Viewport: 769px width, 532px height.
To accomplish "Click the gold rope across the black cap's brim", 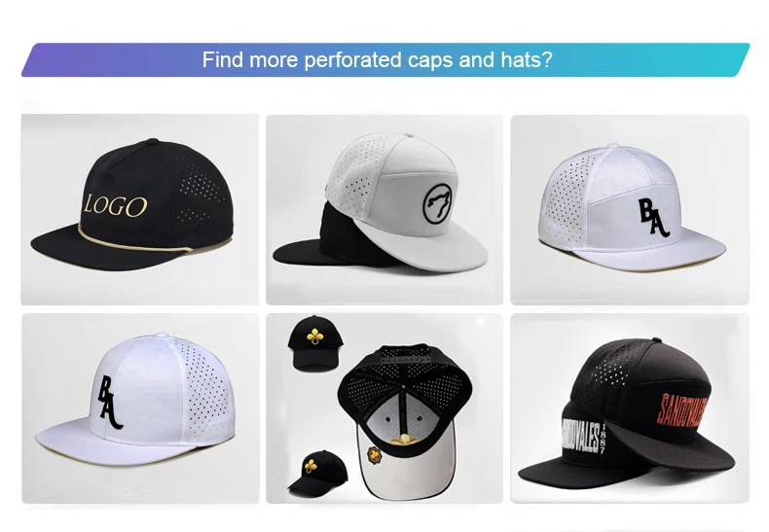I will point(134,241).
